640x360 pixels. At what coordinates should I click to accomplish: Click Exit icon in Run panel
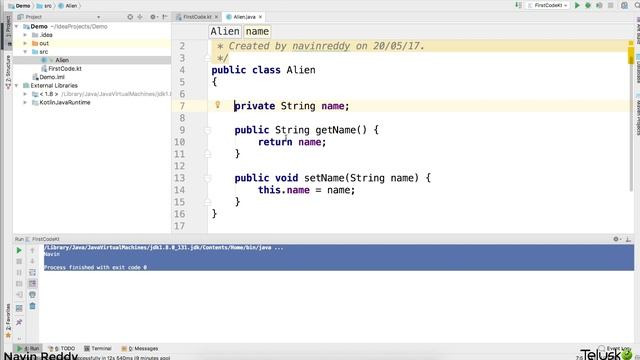19,294
